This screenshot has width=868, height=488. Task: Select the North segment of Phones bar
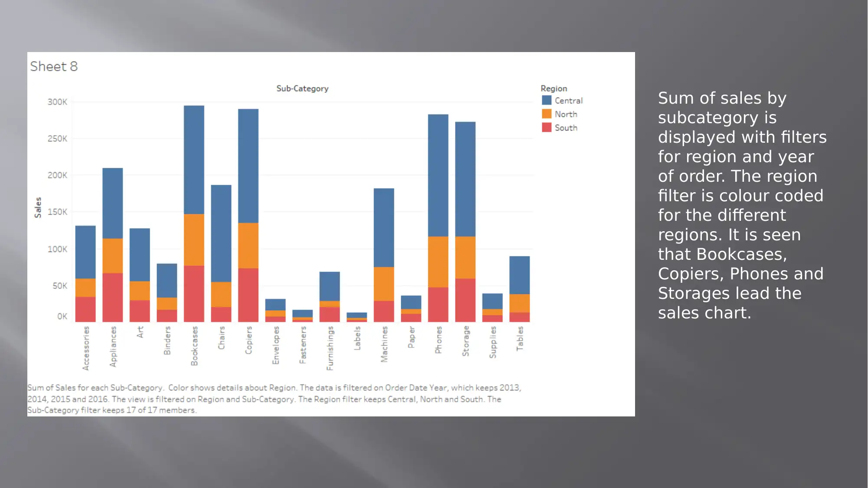[438, 262]
